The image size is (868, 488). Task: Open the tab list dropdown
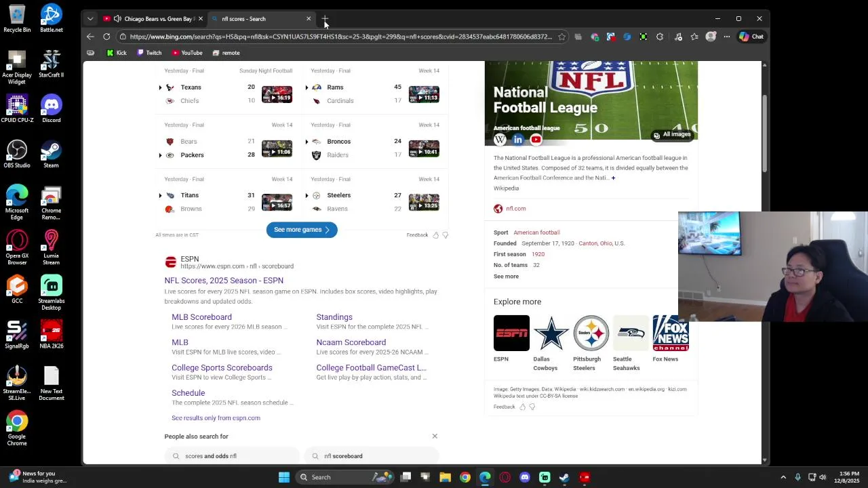(90, 19)
